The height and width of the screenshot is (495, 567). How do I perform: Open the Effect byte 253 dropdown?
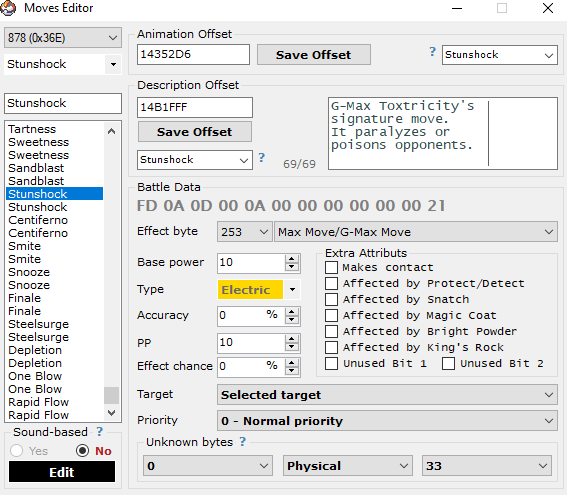click(x=244, y=232)
